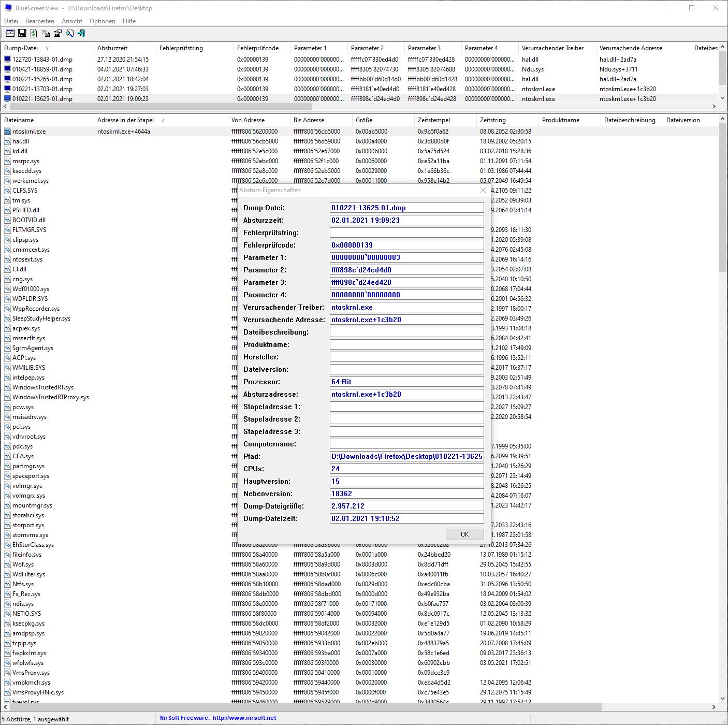This screenshot has width=728, height=725.
Task: Click the lower pane vertical scrollbar thumb
Action: (723, 198)
